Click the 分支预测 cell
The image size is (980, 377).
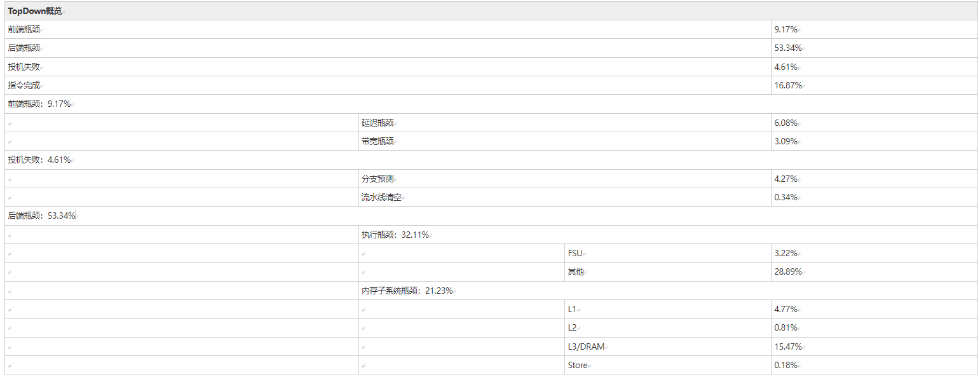click(378, 179)
